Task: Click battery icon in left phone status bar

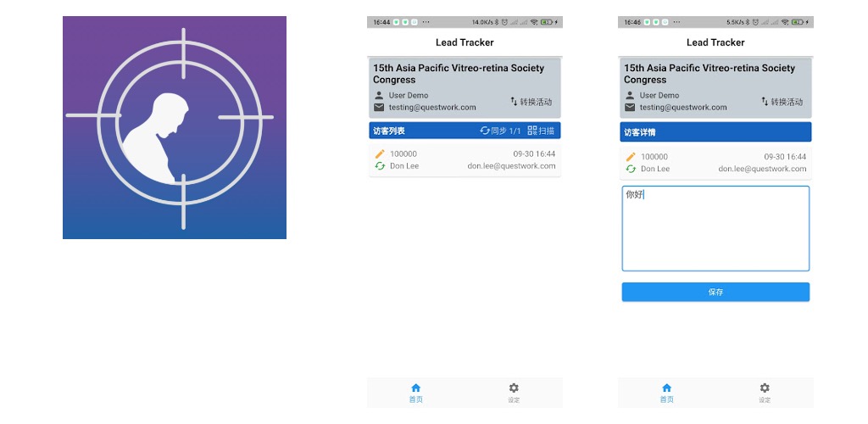Action: pyautogui.click(x=547, y=22)
